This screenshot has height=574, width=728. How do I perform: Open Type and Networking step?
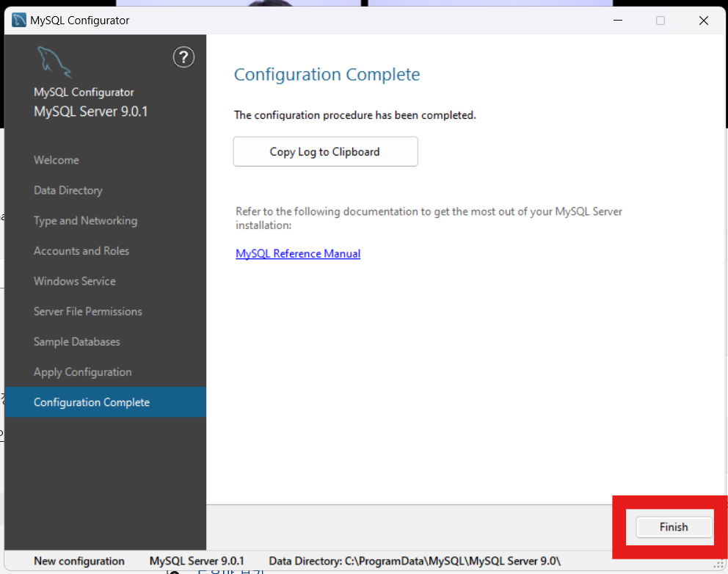click(85, 221)
